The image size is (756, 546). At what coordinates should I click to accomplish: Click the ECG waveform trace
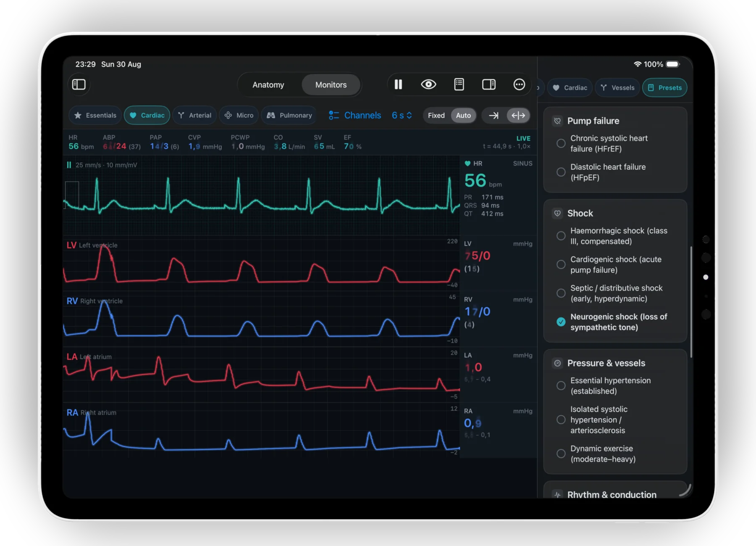coord(261,197)
